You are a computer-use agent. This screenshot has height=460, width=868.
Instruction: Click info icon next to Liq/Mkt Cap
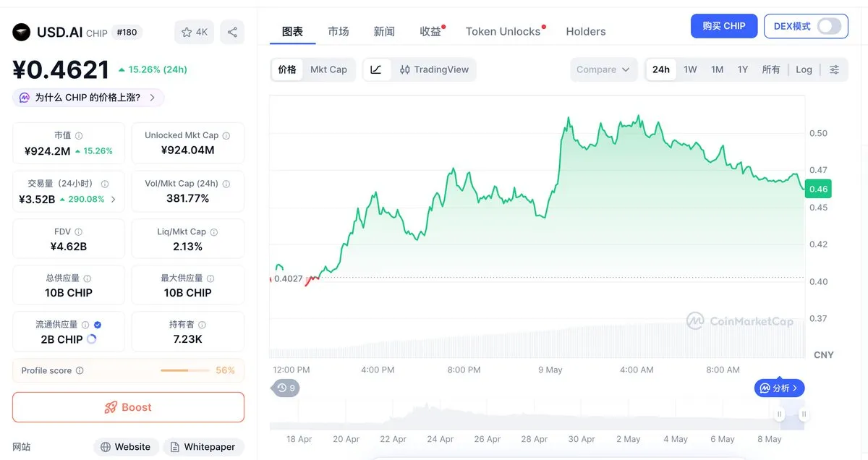pos(214,232)
